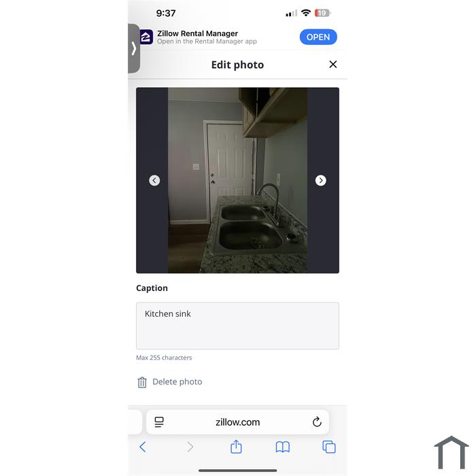
Task: Click the house logo in corner
Action: [452, 453]
